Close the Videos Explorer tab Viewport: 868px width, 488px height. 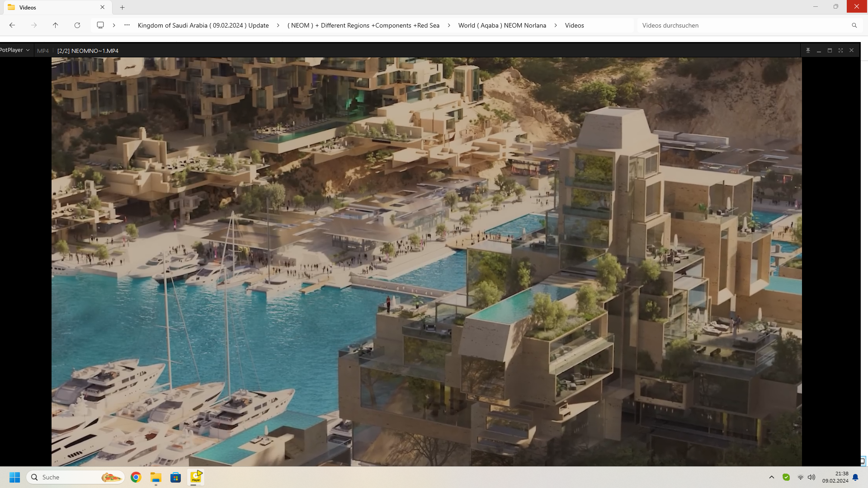click(x=103, y=7)
